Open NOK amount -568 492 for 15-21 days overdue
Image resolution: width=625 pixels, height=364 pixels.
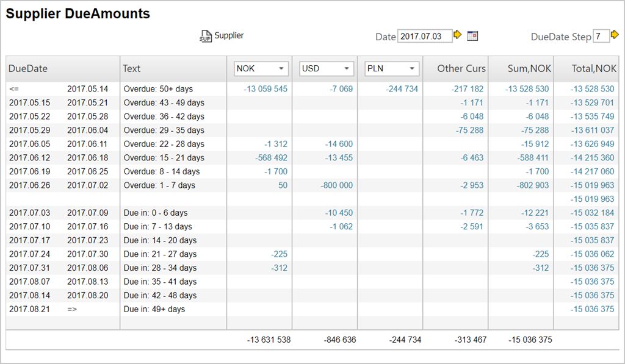click(272, 158)
